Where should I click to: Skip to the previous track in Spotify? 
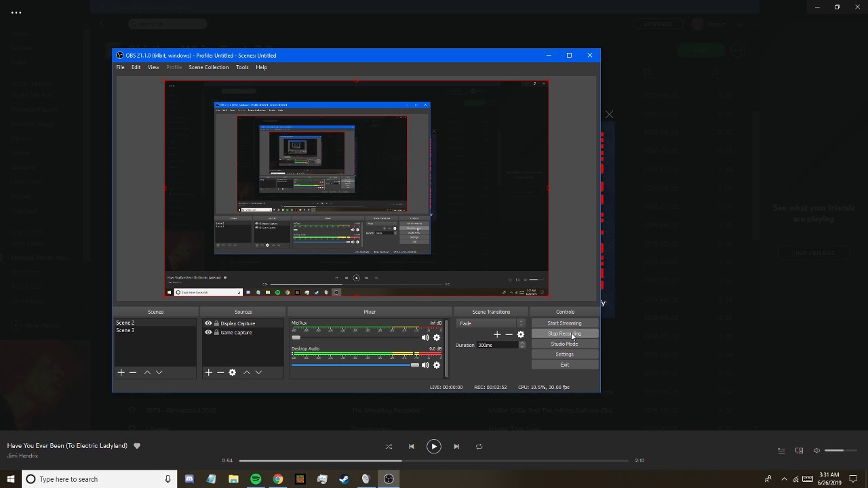point(411,447)
